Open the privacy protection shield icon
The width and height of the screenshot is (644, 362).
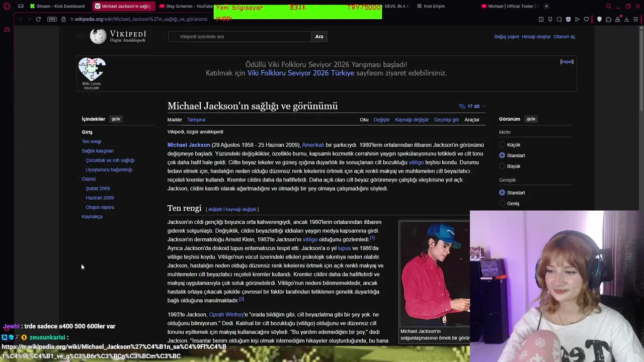pos(599,19)
